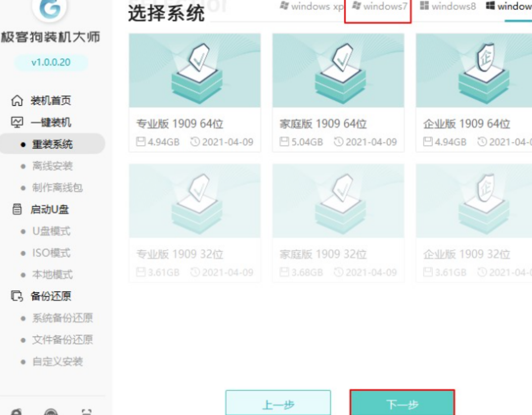Select 制作离线包 in the sidebar
Image resolution: width=532 pixels, height=415 pixels.
point(57,188)
